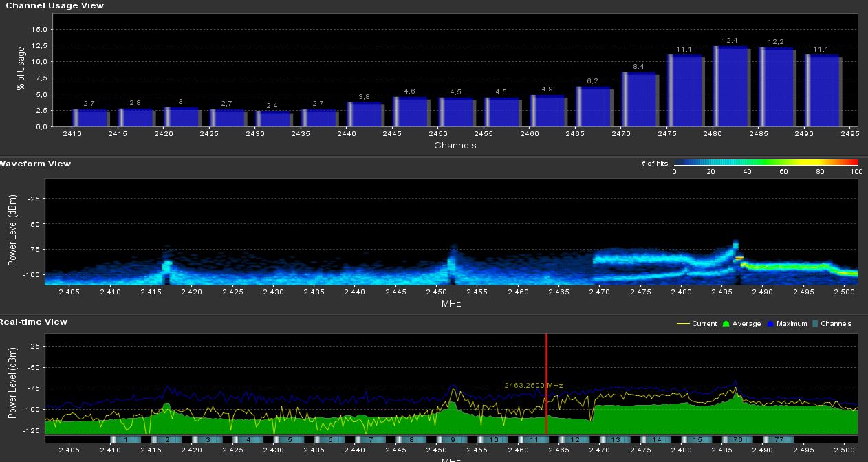The width and height of the screenshot is (868, 462).
Task: Click the hit-count color gradient scale
Action: tap(766, 163)
